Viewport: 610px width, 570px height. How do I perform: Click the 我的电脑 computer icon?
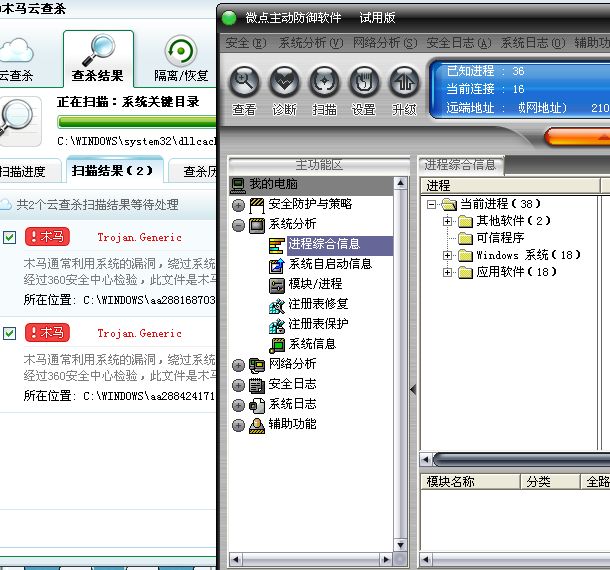(x=238, y=185)
